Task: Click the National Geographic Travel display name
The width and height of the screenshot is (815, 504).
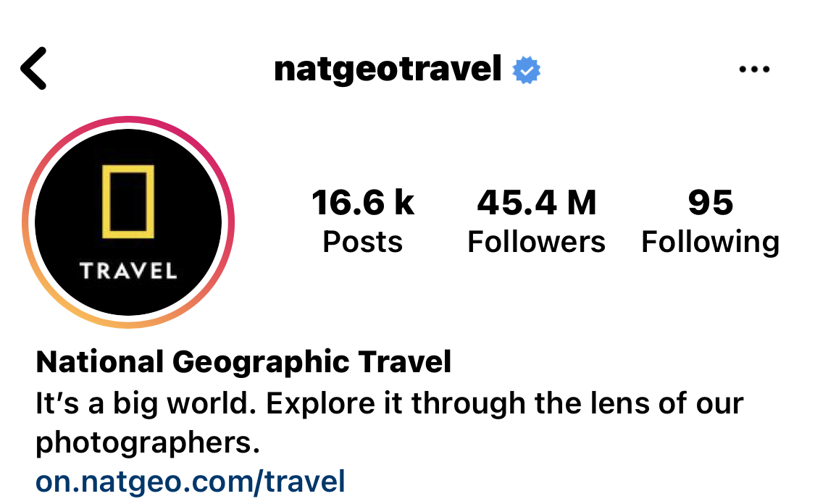Action: pyautogui.click(x=243, y=362)
